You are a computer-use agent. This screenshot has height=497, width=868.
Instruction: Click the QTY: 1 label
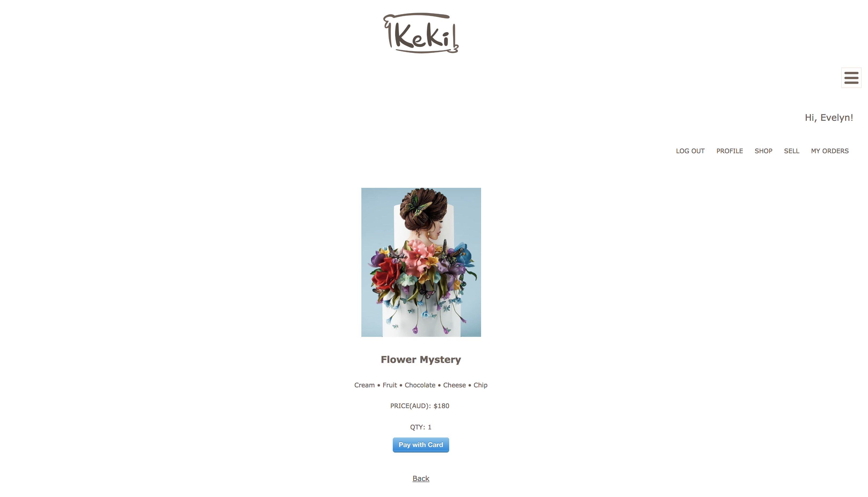pyautogui.click(x=420, y=427)
